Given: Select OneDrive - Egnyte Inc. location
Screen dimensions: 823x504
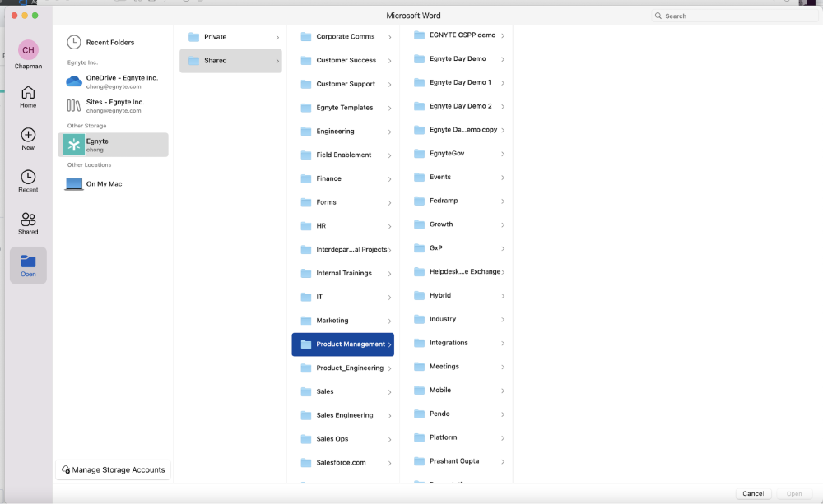Looking at the screenshot, I should coord(113,81).
